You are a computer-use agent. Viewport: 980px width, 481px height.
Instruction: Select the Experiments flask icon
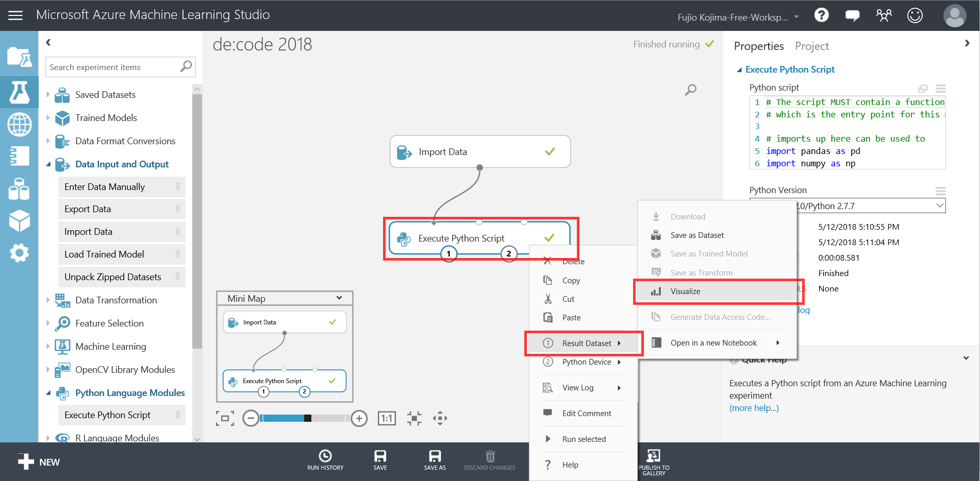19,92
